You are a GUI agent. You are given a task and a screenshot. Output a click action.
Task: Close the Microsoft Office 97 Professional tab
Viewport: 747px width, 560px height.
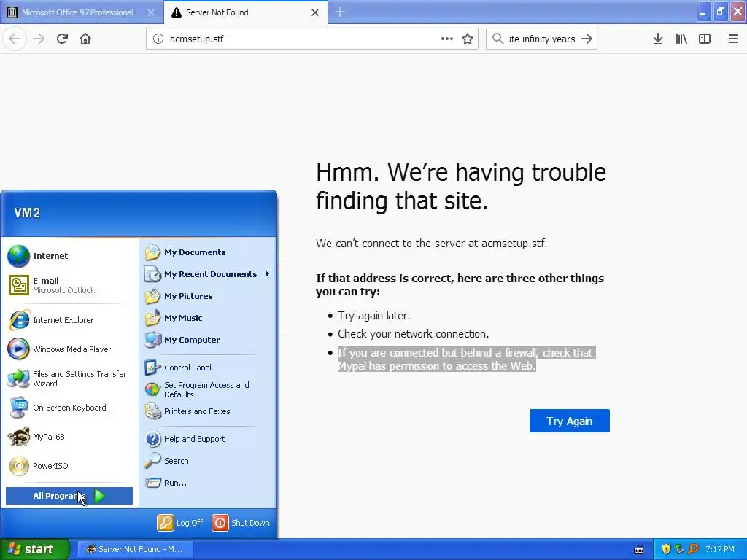click(x=151, y=12)
